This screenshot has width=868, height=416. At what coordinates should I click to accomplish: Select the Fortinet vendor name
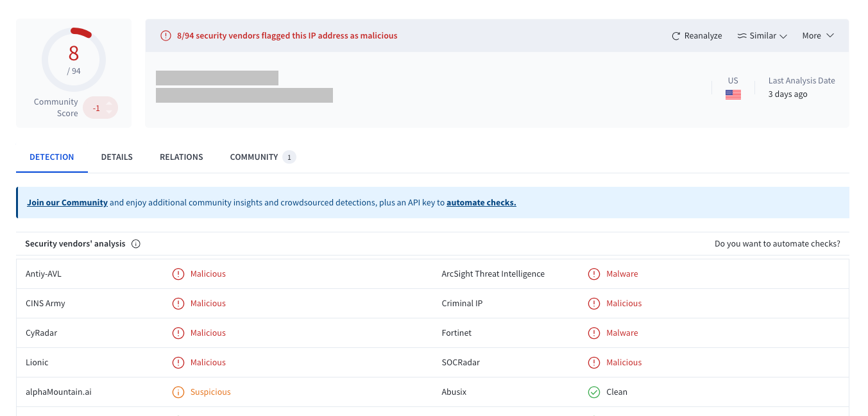pyautogui.click(x=457, y=333)
